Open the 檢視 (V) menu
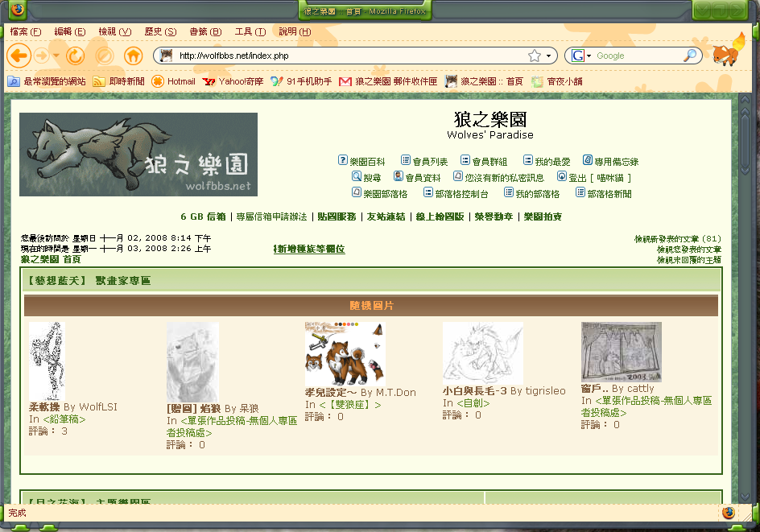760x532 pixels. (x=115, y=31)
